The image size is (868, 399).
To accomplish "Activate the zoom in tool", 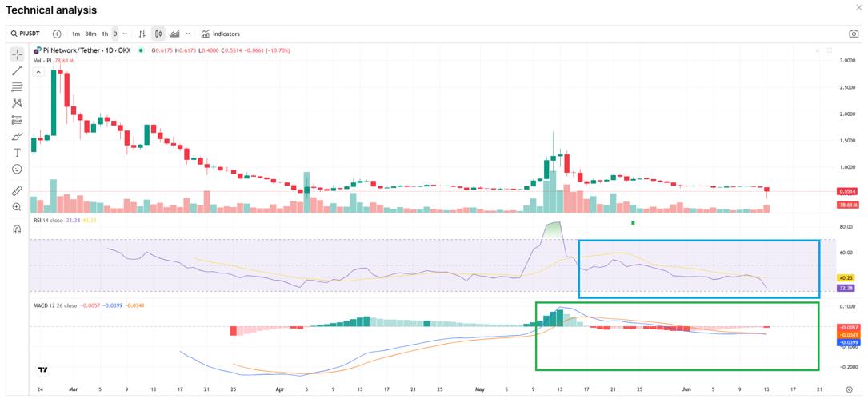I will point(17,207).
